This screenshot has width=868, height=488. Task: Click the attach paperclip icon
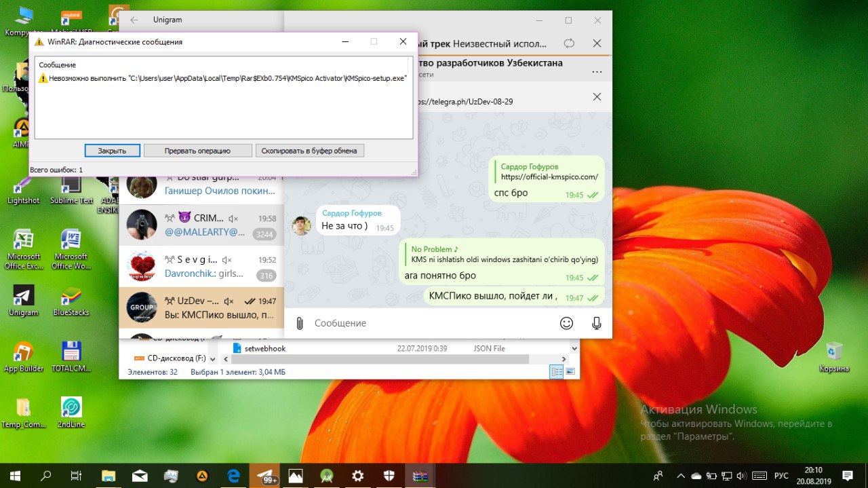[x=299, y=323]
